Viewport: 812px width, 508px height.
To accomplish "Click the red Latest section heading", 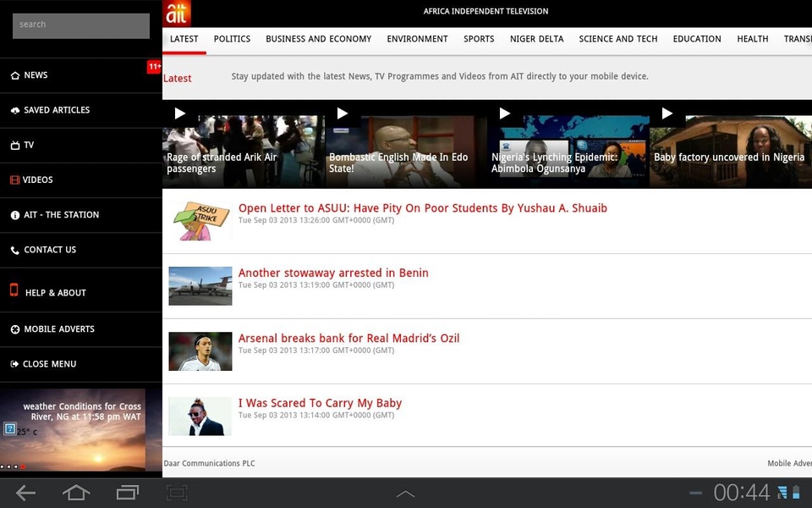I will 177,78.
